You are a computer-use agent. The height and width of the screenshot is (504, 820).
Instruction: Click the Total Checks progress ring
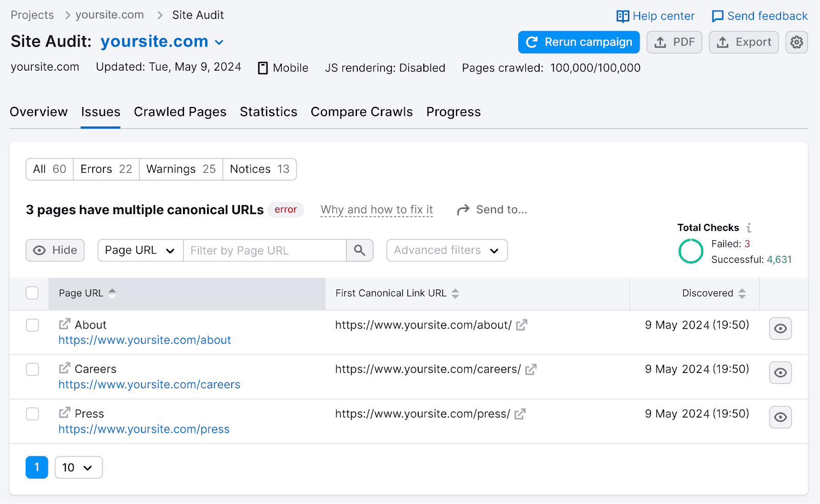coord(690,251)
